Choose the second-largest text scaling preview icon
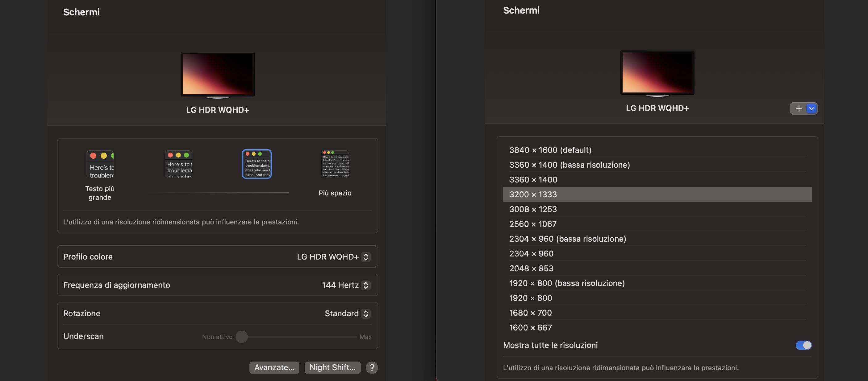This screenshot has width=868, height=381. (179, 164)
